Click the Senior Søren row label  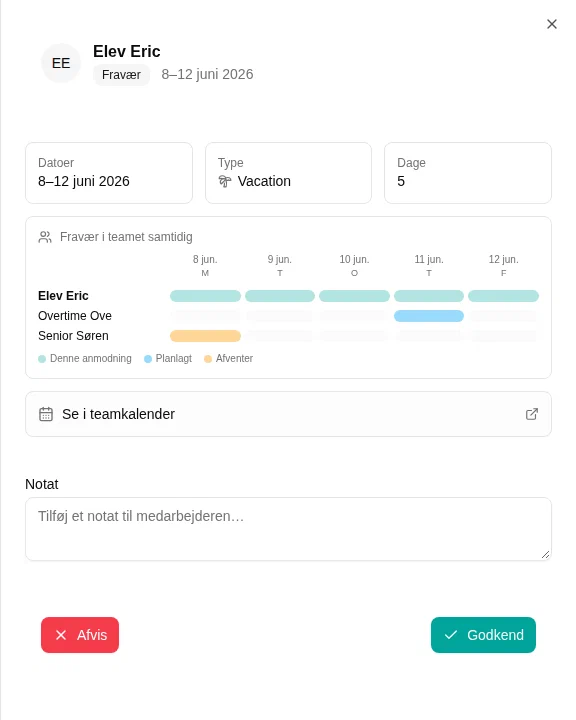click(x=73, y=336)
